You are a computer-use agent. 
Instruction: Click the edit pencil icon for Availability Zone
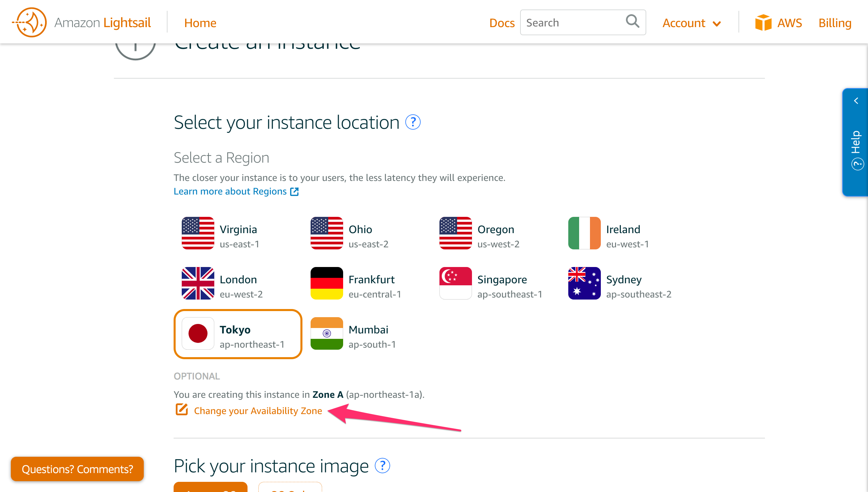(182, 409)
